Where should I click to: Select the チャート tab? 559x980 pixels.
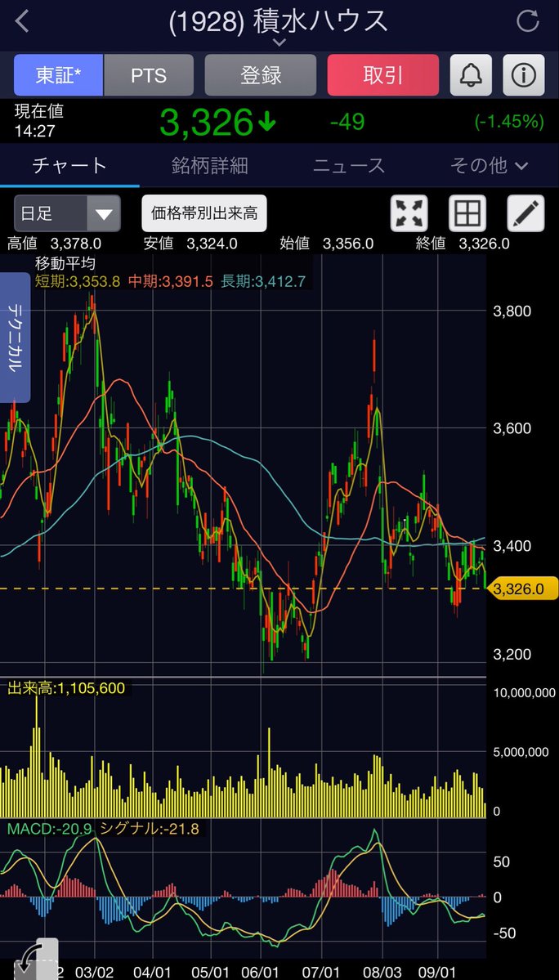[69, 166]
